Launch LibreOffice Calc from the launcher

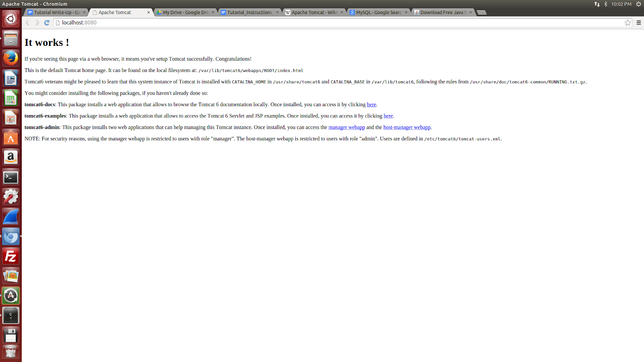tap(11, 98)
